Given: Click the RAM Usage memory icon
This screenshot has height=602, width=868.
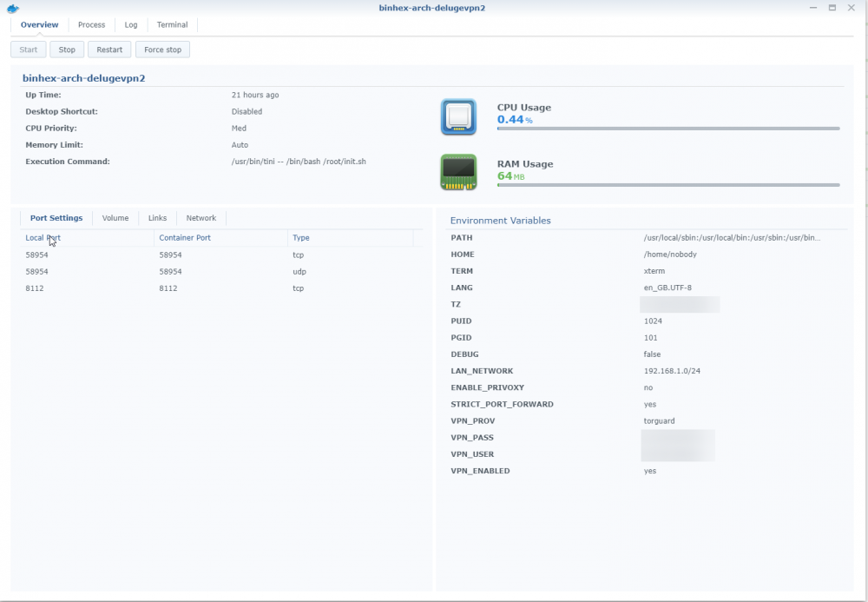Looking at the screenshot, I should coord(458,172).
